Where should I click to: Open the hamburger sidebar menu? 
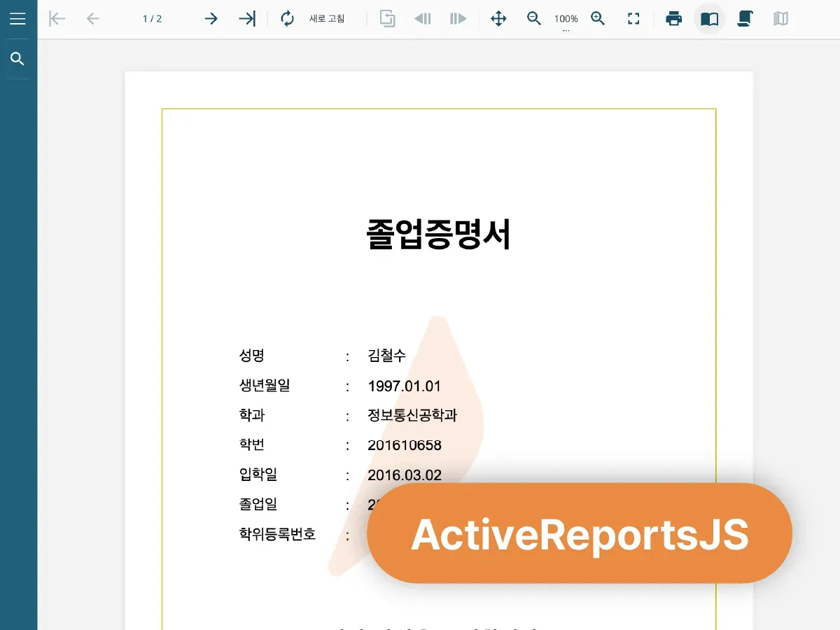coord(18,19)
